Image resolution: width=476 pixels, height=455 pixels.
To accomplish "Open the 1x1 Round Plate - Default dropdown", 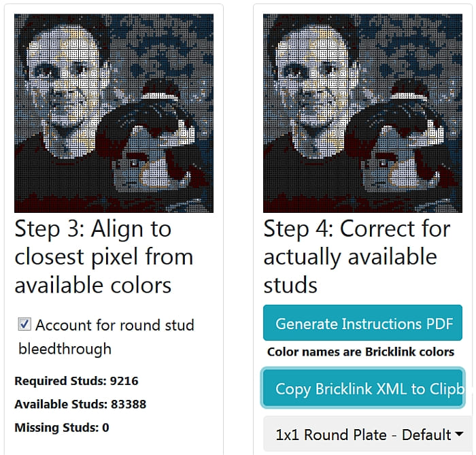I will (362, 435).
